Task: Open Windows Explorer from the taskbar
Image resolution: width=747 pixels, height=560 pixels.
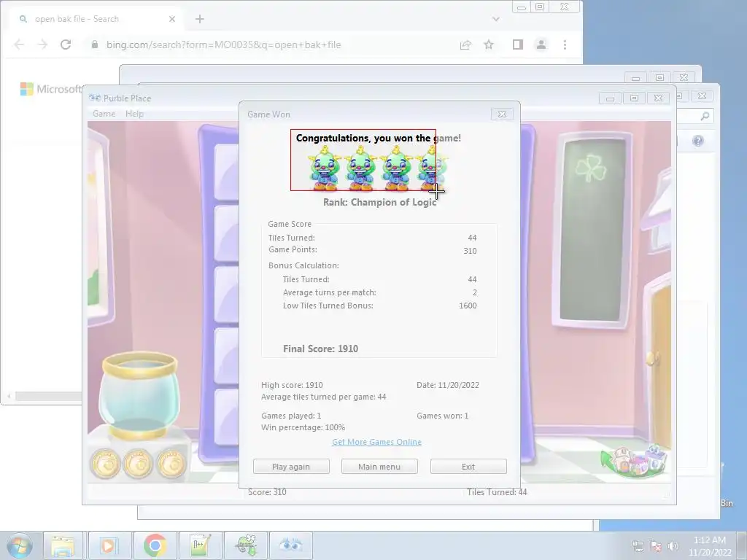Action: coord(63,545)
